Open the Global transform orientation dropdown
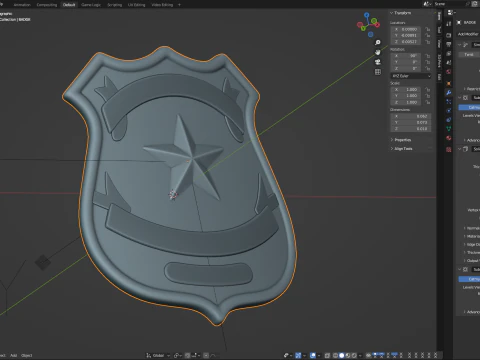The width and height of the screenshot is (480, 360). pos(158,355)
